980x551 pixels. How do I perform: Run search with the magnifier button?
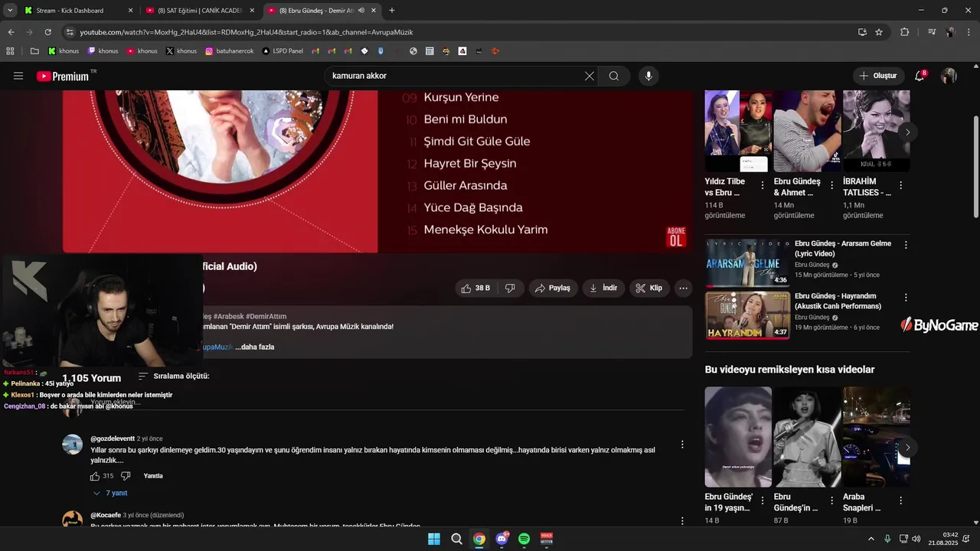[x=614, y=76]
